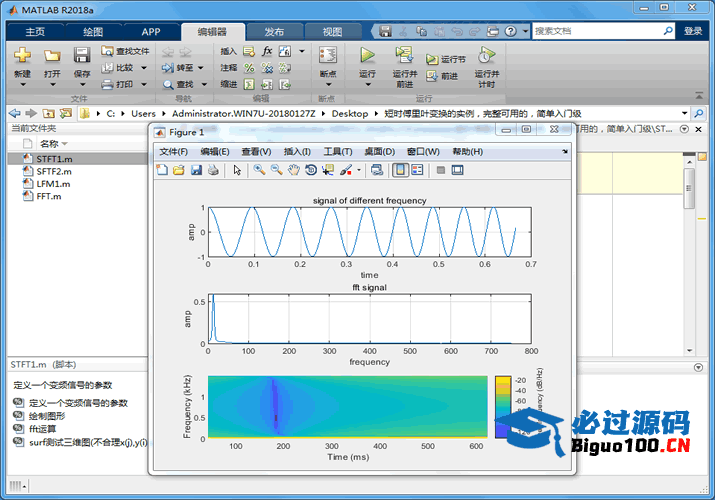Screen dimensions: 715x500
Task: Click the quick access Save icon
Action: [x=385, y=31]
